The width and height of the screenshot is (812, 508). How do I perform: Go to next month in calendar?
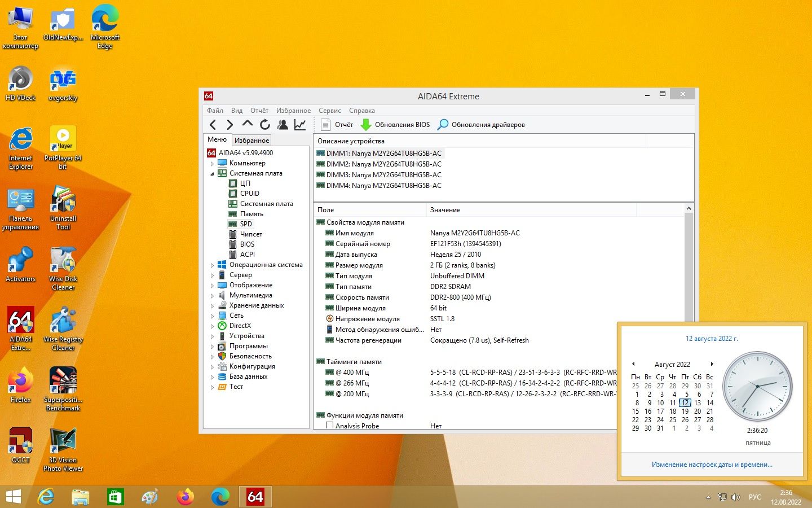tap(712, 364)
